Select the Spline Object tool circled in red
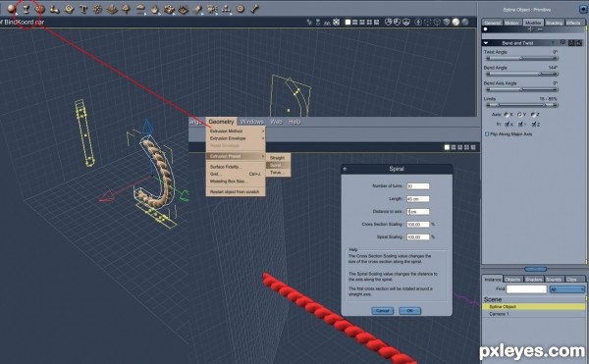Viewport: 589px width, 364px height. (26, 9)
